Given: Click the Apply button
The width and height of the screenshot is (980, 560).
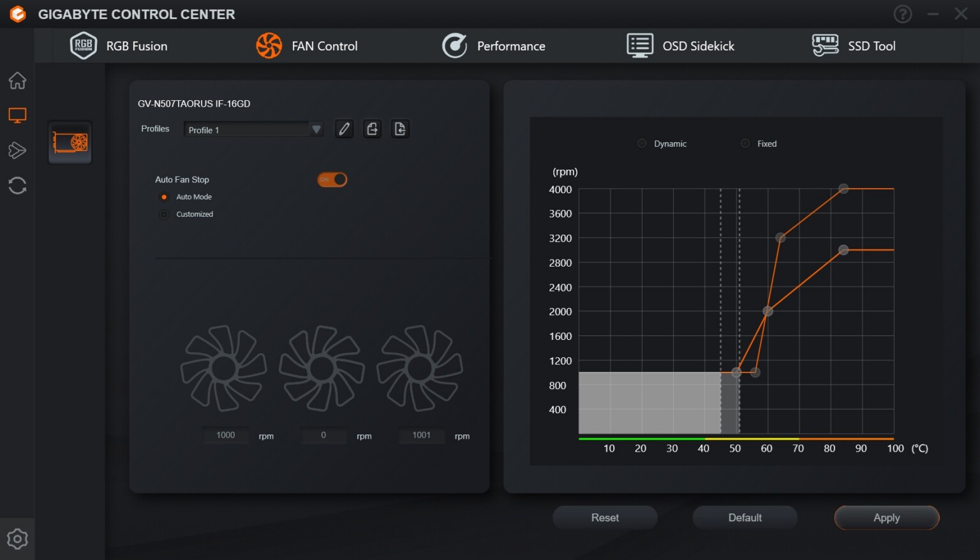Looking at the screenshot, I should pos(887,517).
